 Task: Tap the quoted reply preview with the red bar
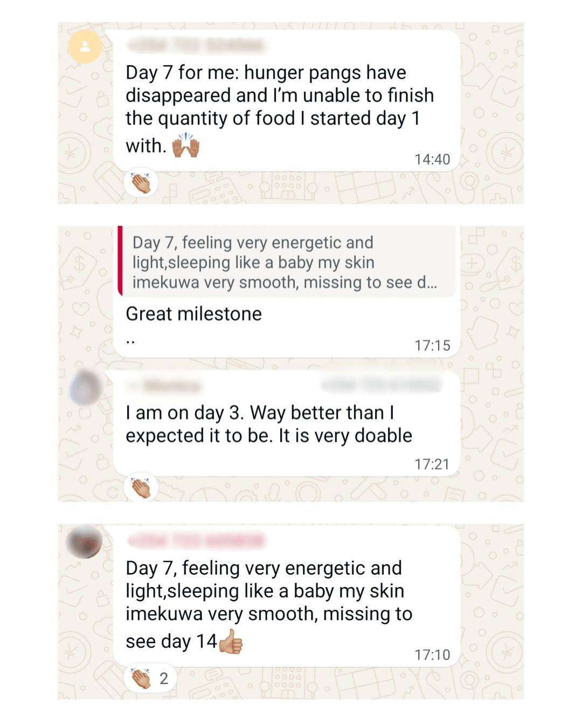[x=286, y=263]
